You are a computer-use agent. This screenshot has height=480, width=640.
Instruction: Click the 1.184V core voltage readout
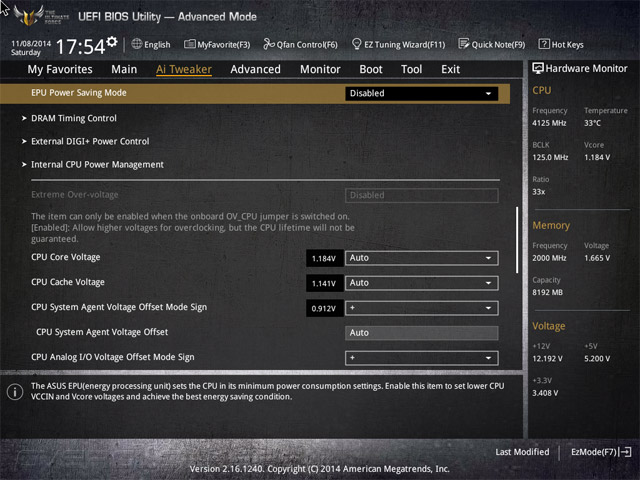324,258
